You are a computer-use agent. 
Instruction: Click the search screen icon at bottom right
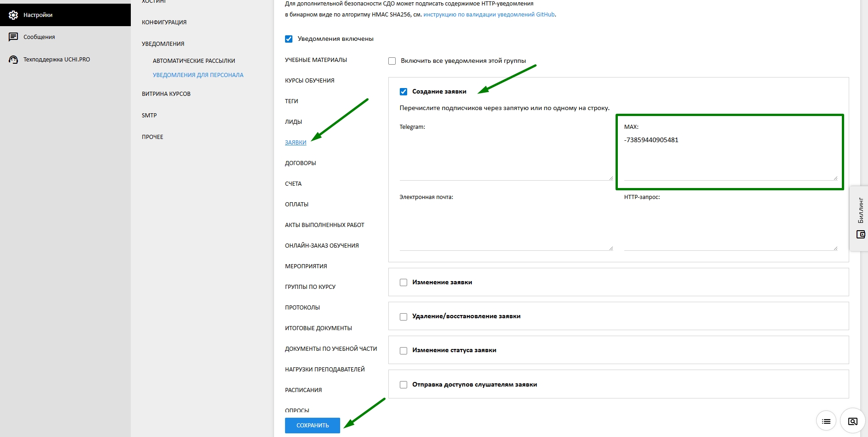[852, 421]
